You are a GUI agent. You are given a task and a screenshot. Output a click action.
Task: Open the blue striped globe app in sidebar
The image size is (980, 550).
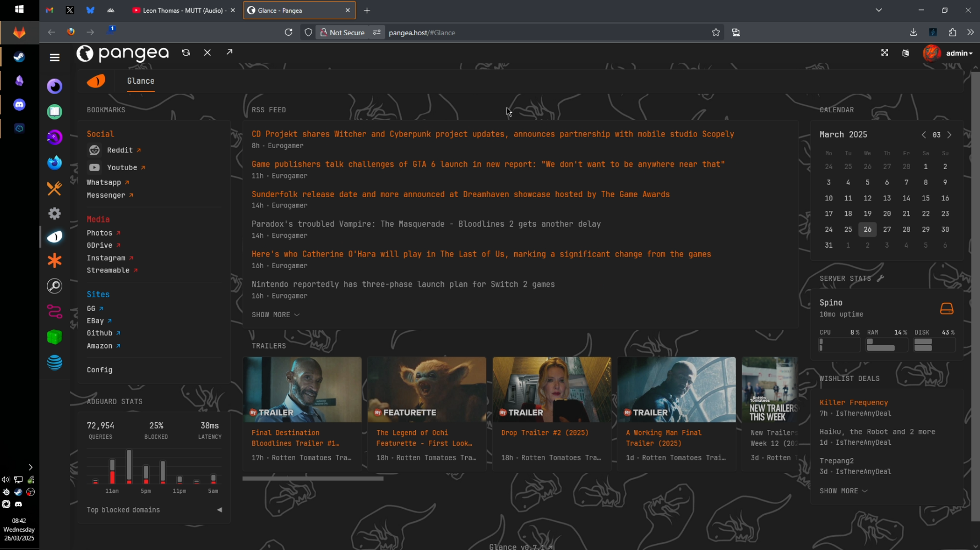(55, 362)
